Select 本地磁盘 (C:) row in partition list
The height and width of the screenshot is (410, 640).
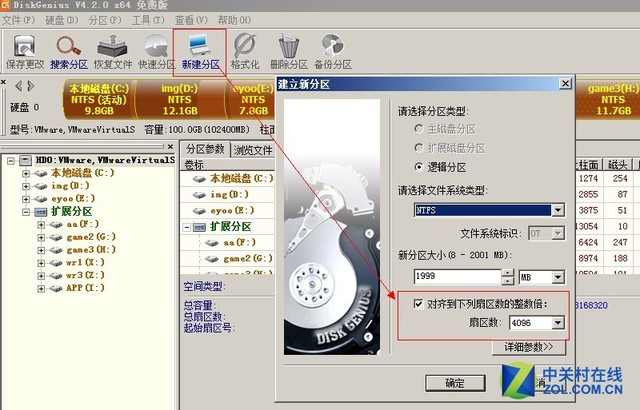coord(228,178)
